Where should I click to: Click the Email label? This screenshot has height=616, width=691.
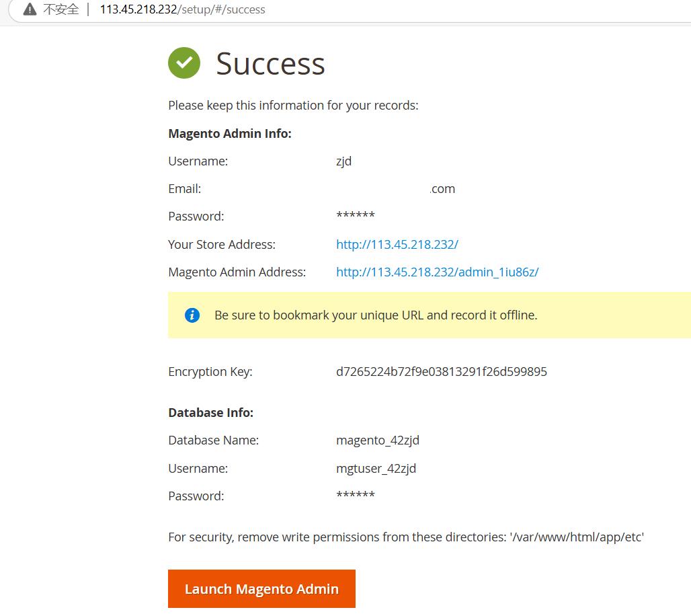(x=185, y=189)
